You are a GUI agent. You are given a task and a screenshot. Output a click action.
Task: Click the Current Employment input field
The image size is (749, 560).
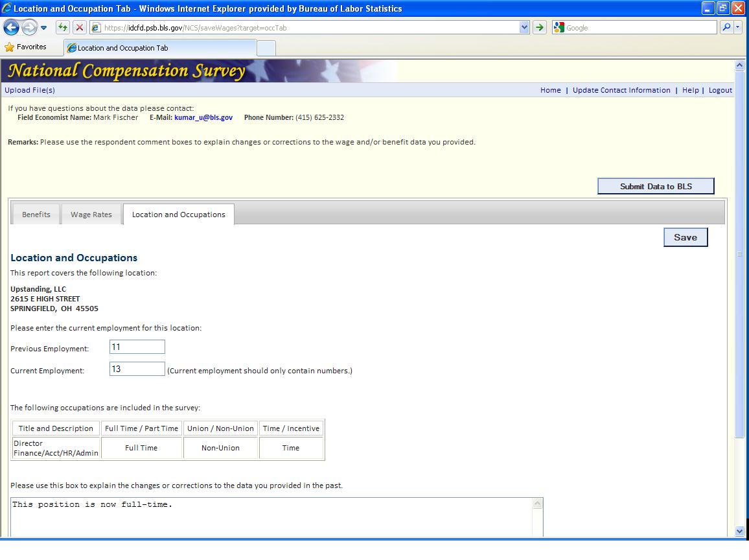pyautogui.click(x=137, y=369)
